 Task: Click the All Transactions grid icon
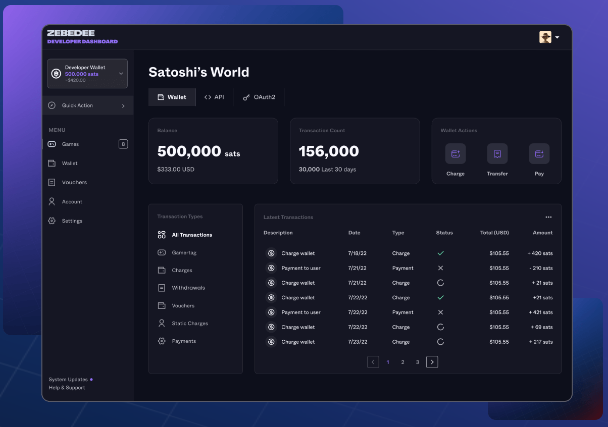point(162,235)
